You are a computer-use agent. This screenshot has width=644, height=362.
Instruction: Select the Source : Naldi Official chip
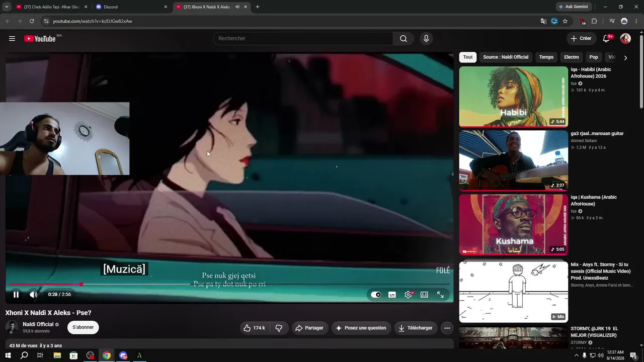[506, 57]
